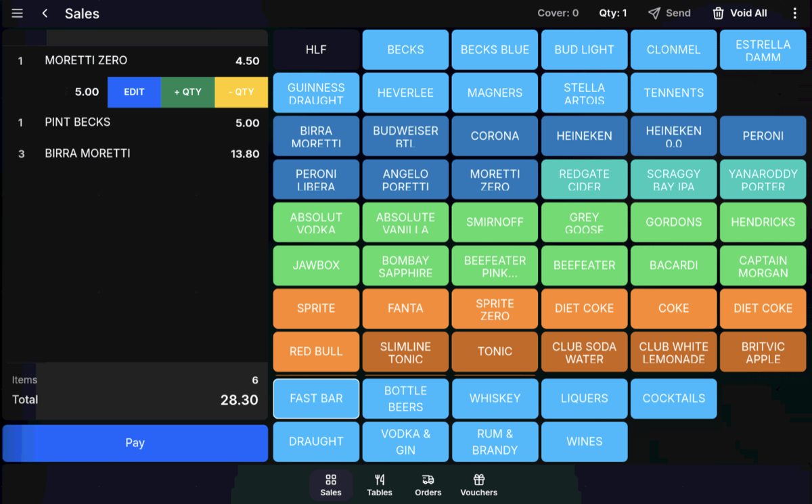Select the BIRRA MORETTI order line
Viewport: 812px width, 504px height.
coord(135,154)
